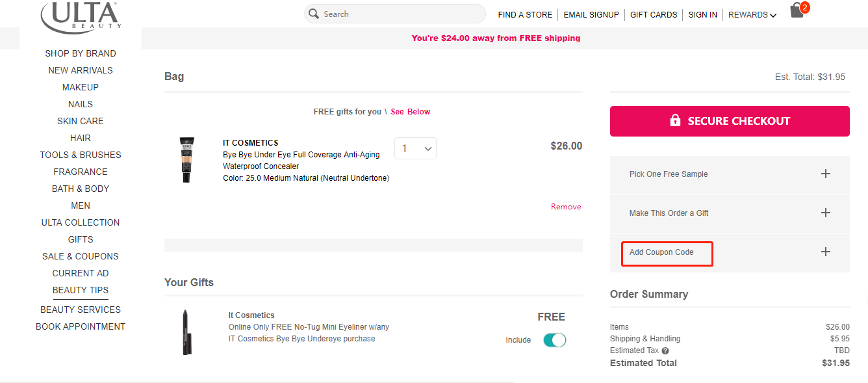Click the Secure Checkout button
868x383 pixels.
(x=730, y=121)
